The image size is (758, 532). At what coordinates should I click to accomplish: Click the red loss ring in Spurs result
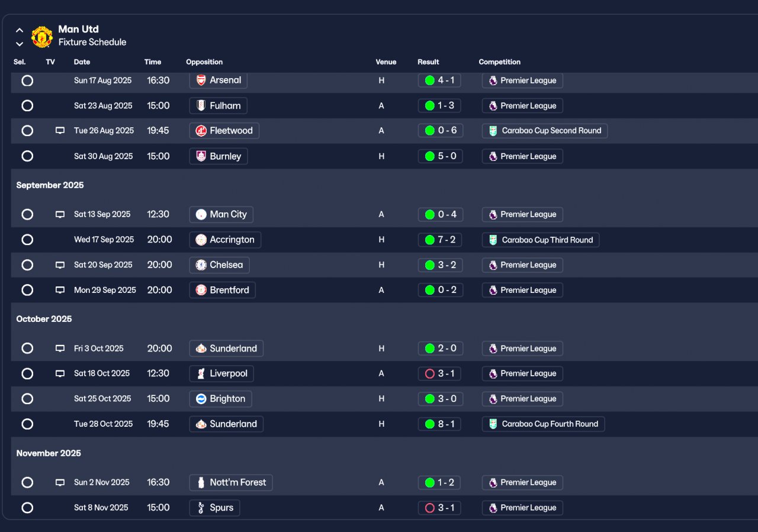(430, 508)
